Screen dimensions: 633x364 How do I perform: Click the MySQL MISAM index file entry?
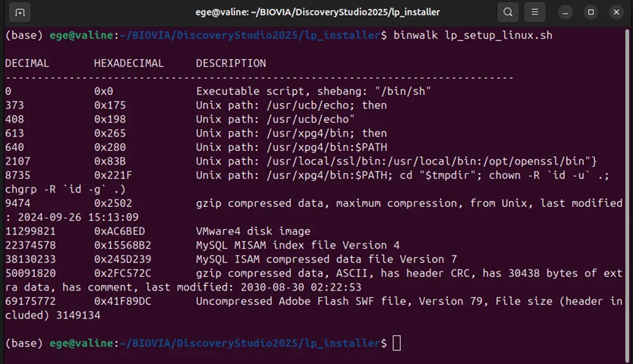click(x=298, y=246)
